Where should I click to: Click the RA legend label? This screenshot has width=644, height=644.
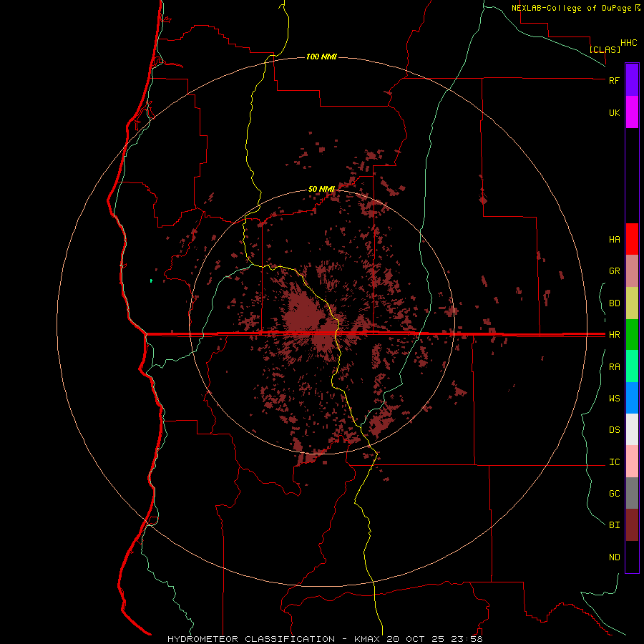tap(614, 367)
